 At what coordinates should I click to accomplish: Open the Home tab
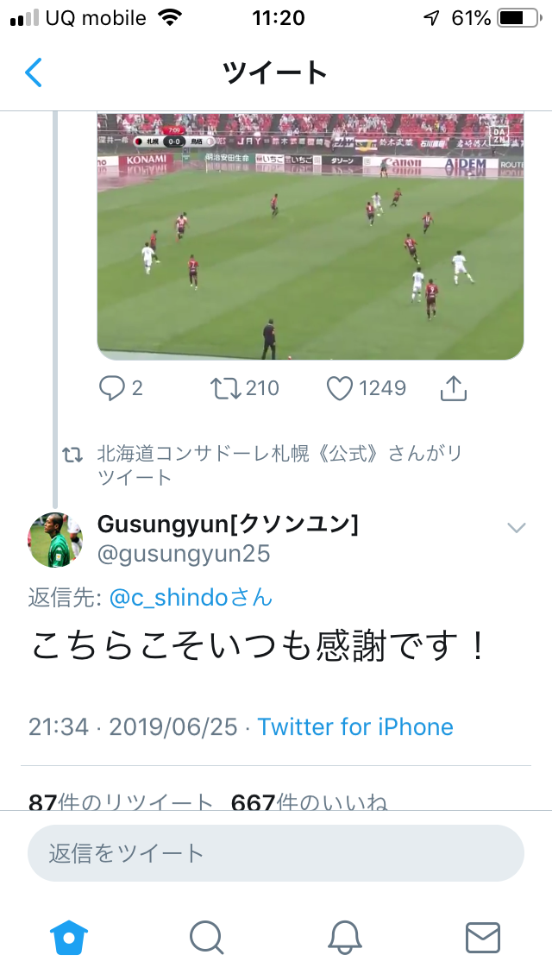70,936
